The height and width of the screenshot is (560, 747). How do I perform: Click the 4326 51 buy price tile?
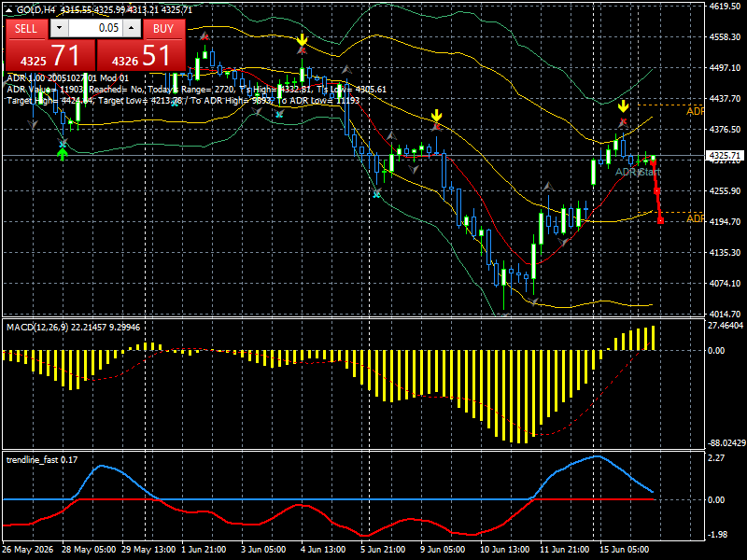pyautogui.click(x=141, y=55)
